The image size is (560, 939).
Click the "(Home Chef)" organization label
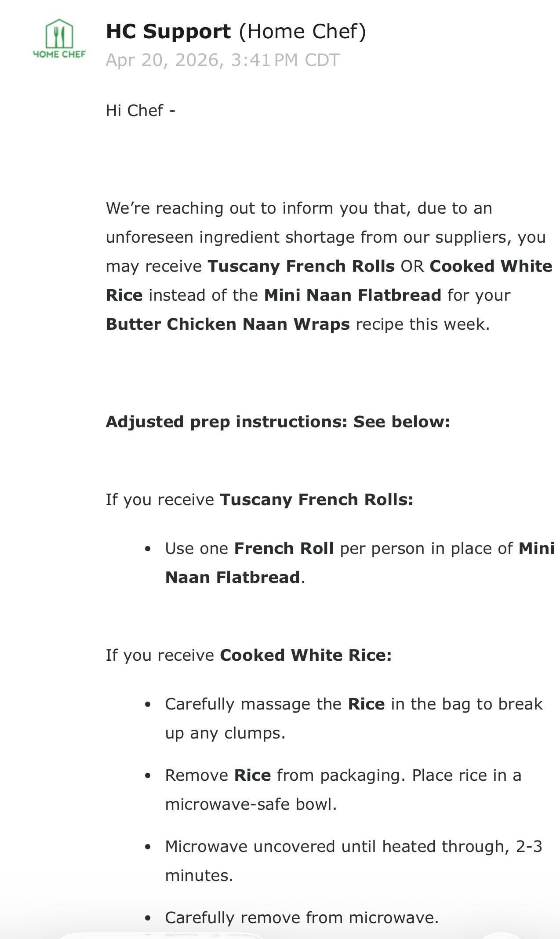(x=302, y=32)
